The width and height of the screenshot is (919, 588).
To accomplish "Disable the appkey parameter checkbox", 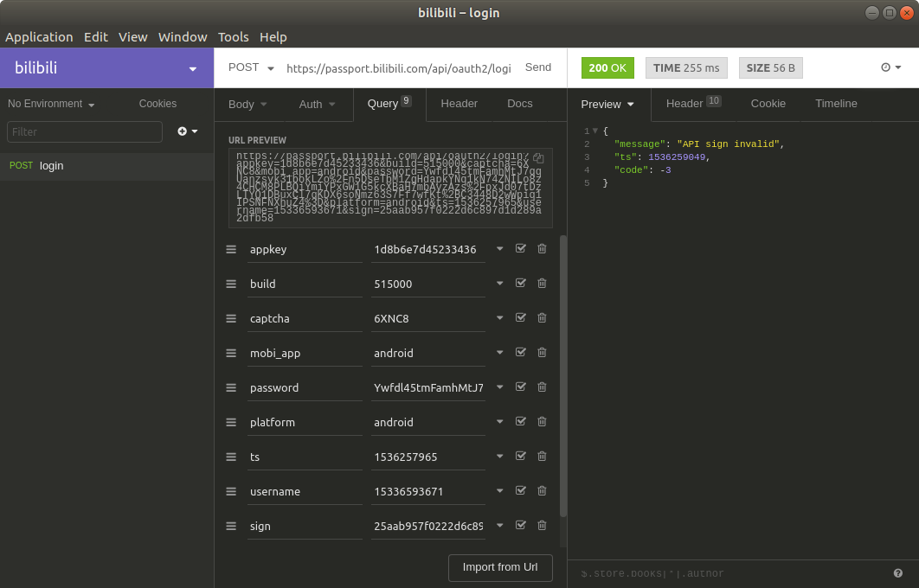I will coord(520,248).
